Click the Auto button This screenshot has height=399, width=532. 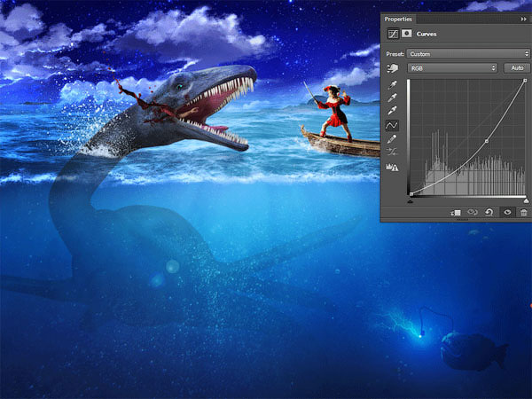click(x=517, y=68)
